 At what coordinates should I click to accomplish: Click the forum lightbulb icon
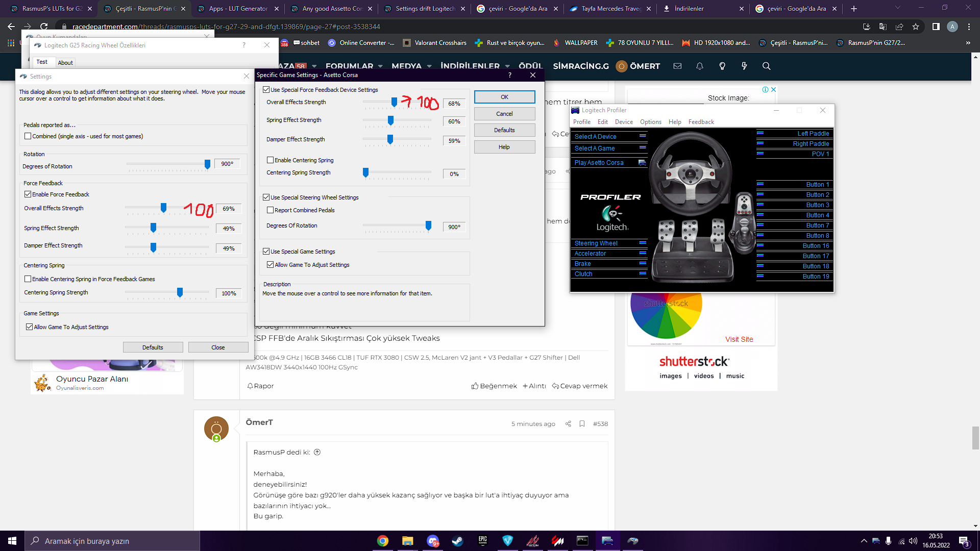click(722, 66)
